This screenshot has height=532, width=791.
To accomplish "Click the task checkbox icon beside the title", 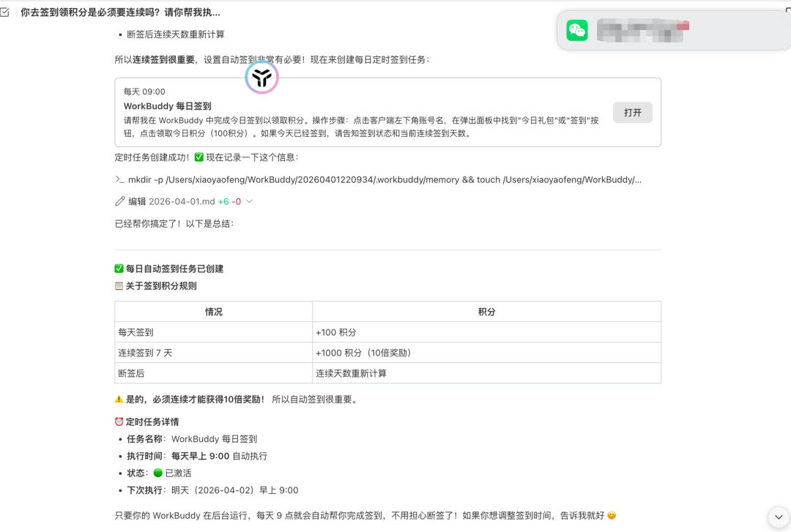I will 5,12.
